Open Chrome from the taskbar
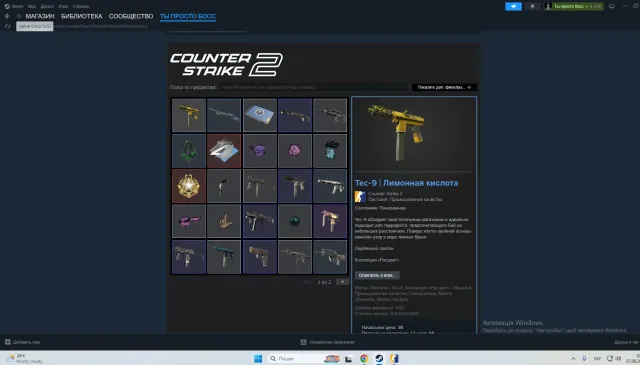 pos(364,358)
